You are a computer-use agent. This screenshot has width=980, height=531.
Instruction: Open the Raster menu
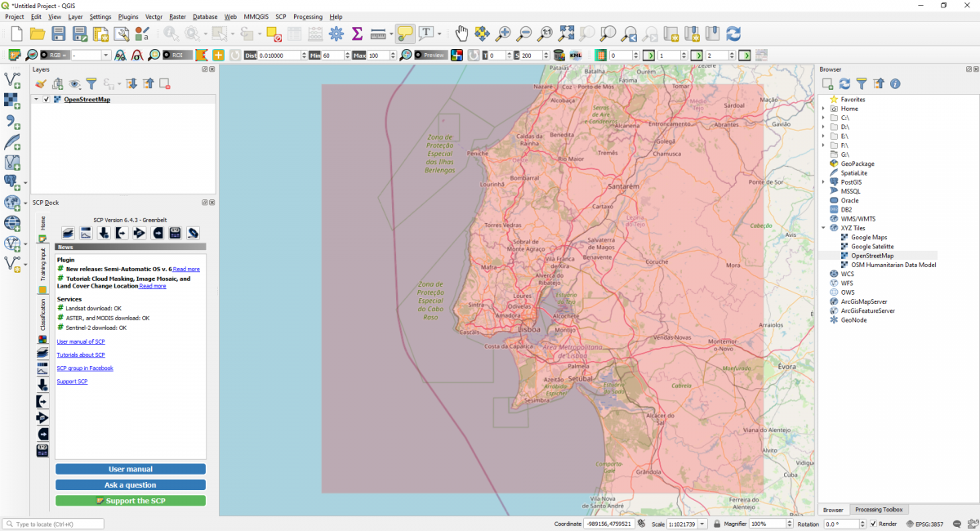click(x=178, y=16)
